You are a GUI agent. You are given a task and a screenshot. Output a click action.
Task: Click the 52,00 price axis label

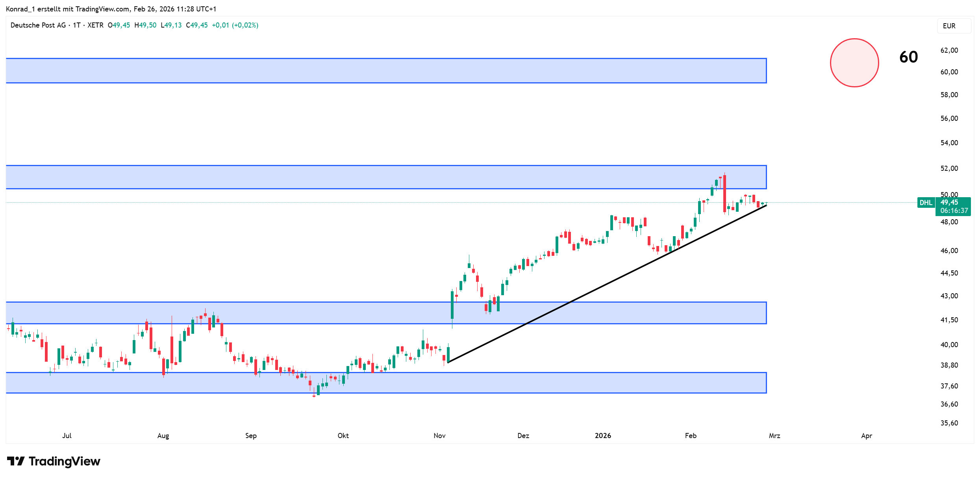tap(949, 168)
